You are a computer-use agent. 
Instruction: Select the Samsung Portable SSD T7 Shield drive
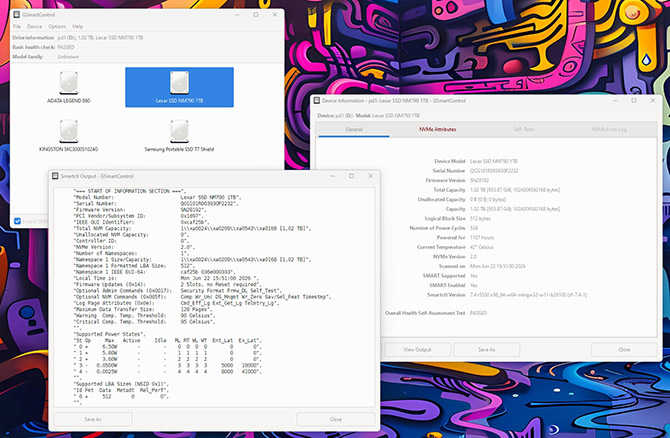tap(179, 135)
